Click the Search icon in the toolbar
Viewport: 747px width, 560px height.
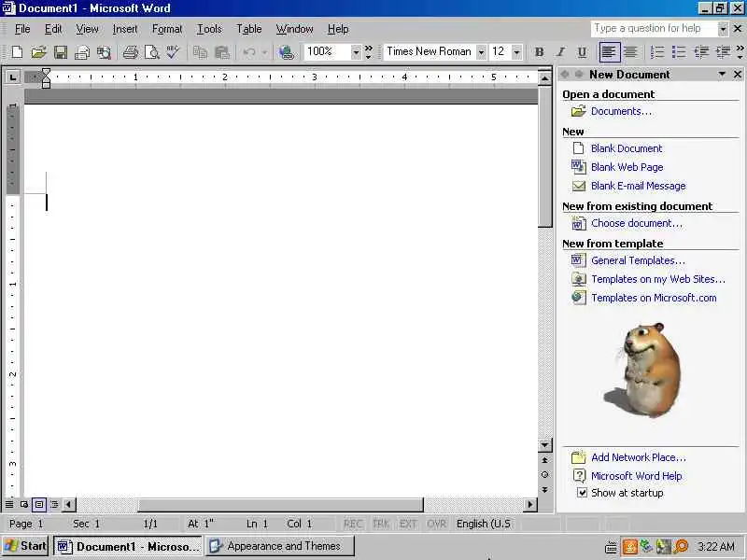(104, 52)
